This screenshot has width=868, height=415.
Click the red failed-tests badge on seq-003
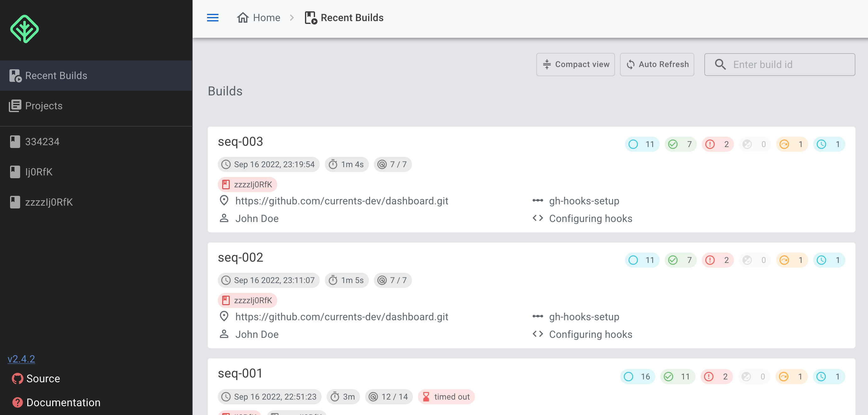(x=718, y=144)
